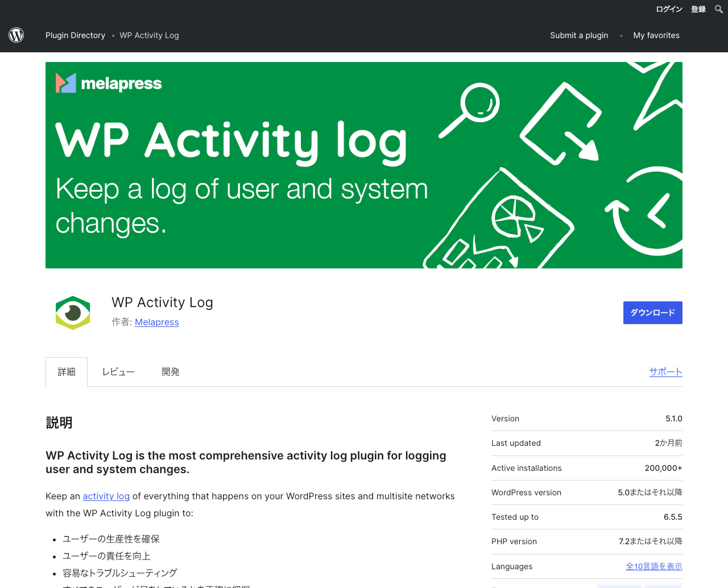Click the WP Activity Log banner image
The height and width of the screenshot is (588, 728).
pyautogui.click(x=364, y=165)
